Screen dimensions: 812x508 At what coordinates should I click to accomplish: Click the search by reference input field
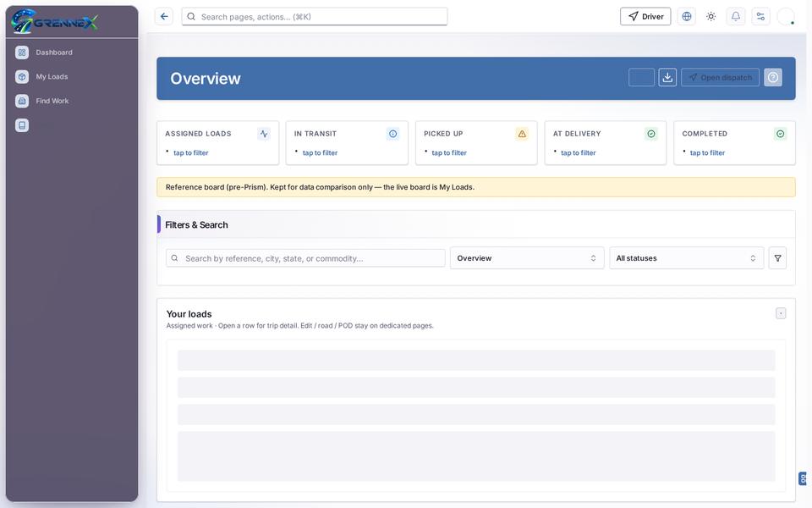click(305, 258)
